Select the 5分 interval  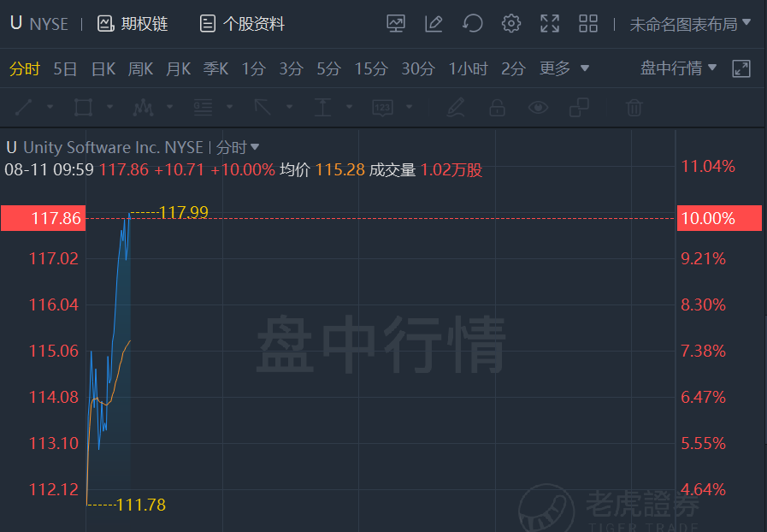click(328, 68)
